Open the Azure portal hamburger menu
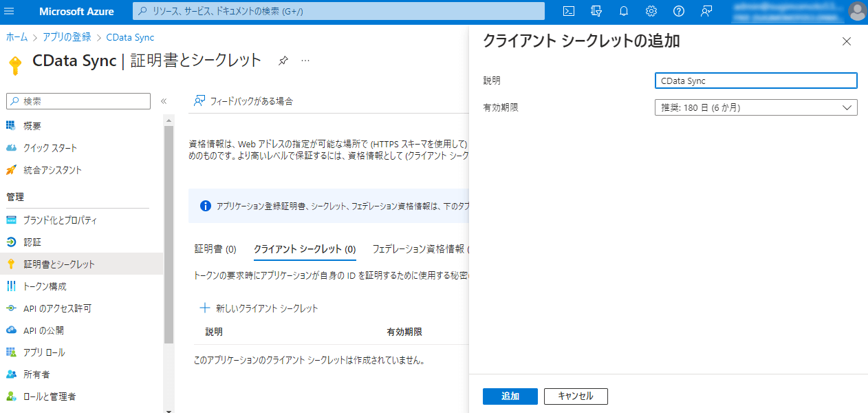The height and width of the screenshot is (413, 868). click(10, 11)
